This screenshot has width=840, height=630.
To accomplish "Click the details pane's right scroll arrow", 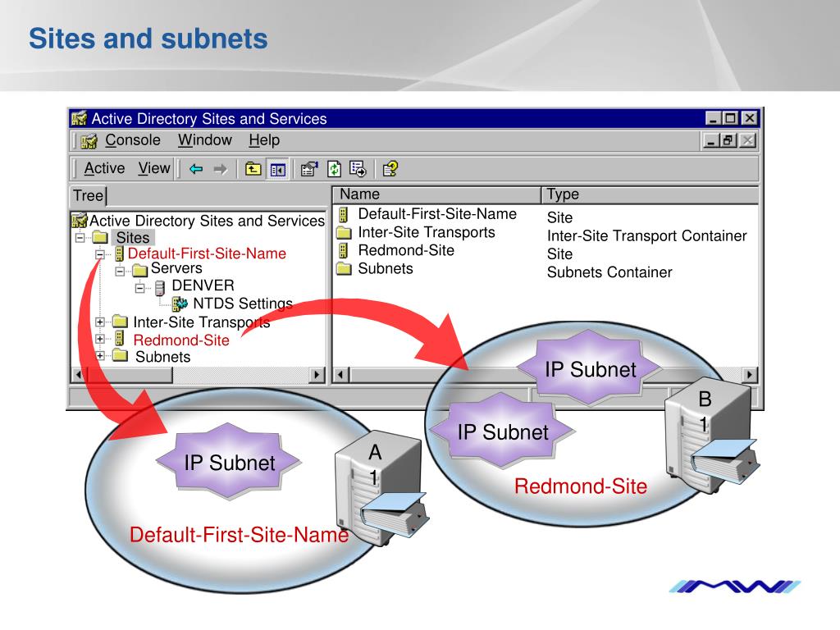I will 750,374.
